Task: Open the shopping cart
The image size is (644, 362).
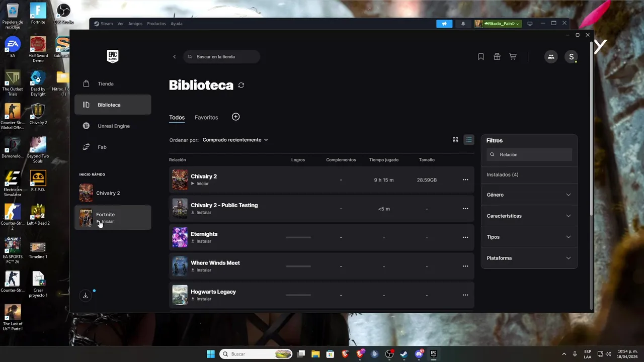Action: 513,57
